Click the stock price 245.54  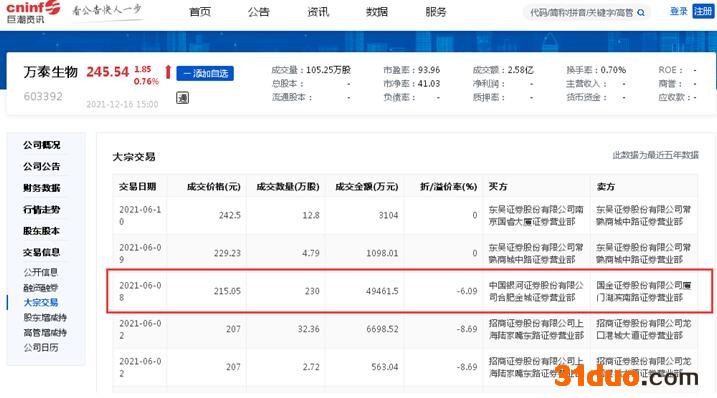point(108,72)
